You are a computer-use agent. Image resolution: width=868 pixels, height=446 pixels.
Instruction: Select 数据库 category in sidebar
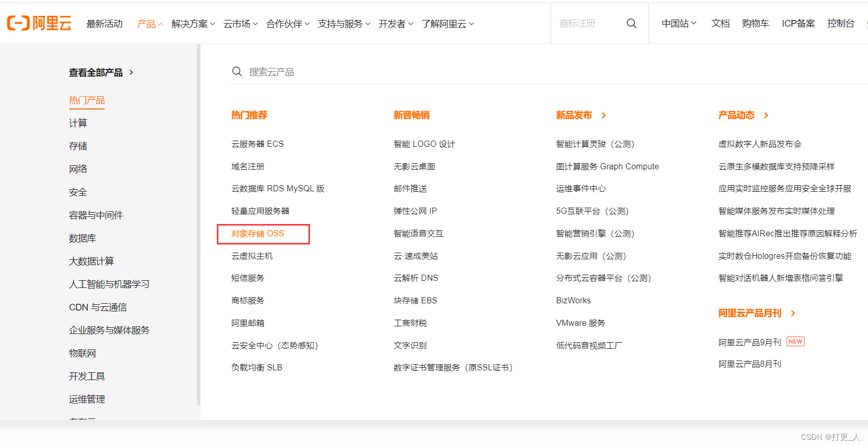click(82, 238)
